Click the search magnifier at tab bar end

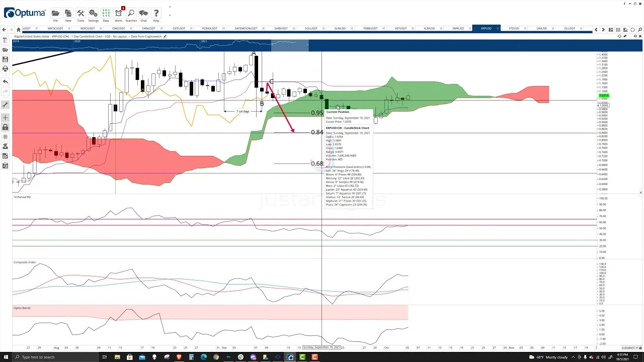(x=639, y=30)
